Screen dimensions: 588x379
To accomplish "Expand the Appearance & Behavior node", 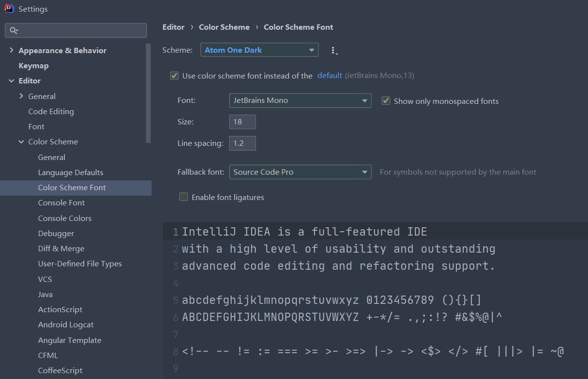I will click(11, 50).
